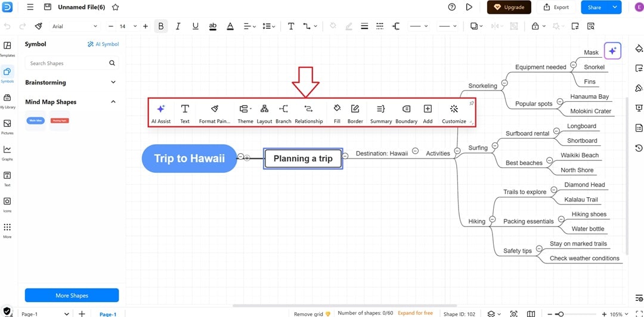Open My Library sidebar panel

pyautogui.click(x=7, y=101)
